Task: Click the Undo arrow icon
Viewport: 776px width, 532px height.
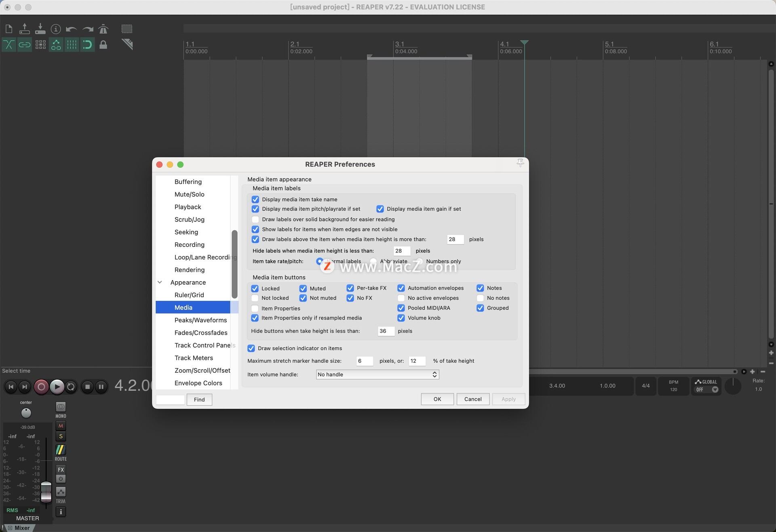Action: coord(72,29)
